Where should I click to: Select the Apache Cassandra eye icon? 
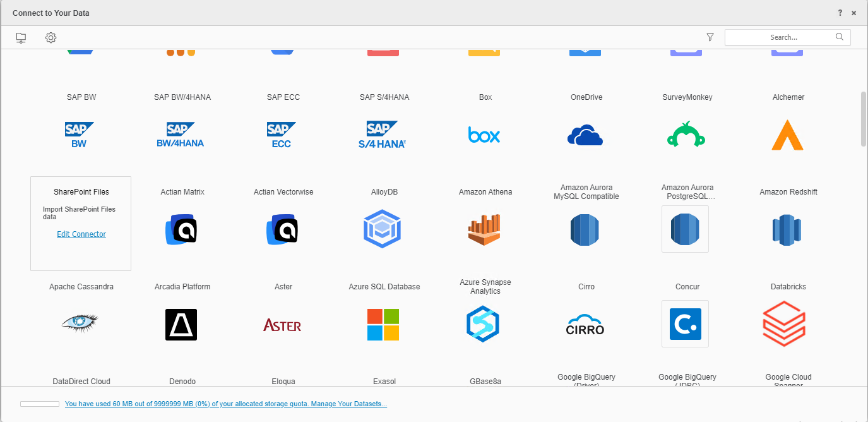[x=80, y=323]
